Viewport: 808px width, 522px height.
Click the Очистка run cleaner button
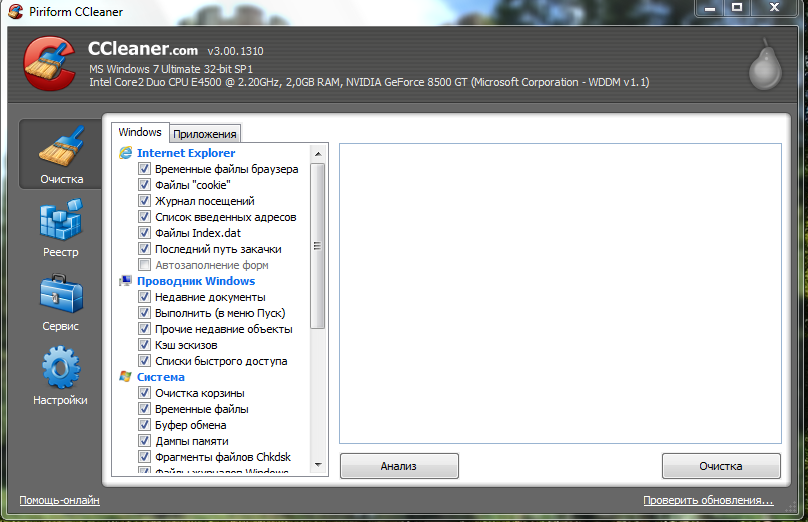click(721, 466)
